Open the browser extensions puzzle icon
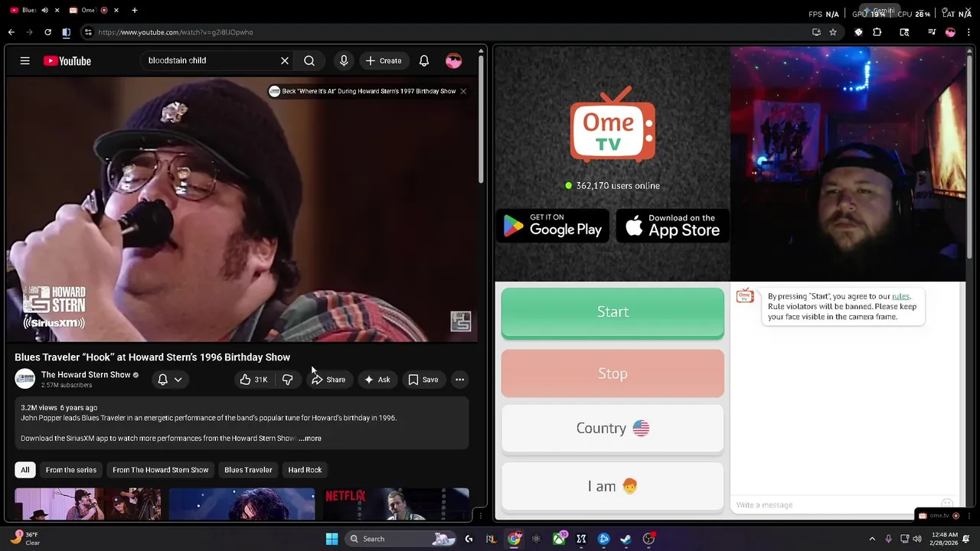Screen dimensions: 980x551 pyautogui.click(x=877, y=32)
